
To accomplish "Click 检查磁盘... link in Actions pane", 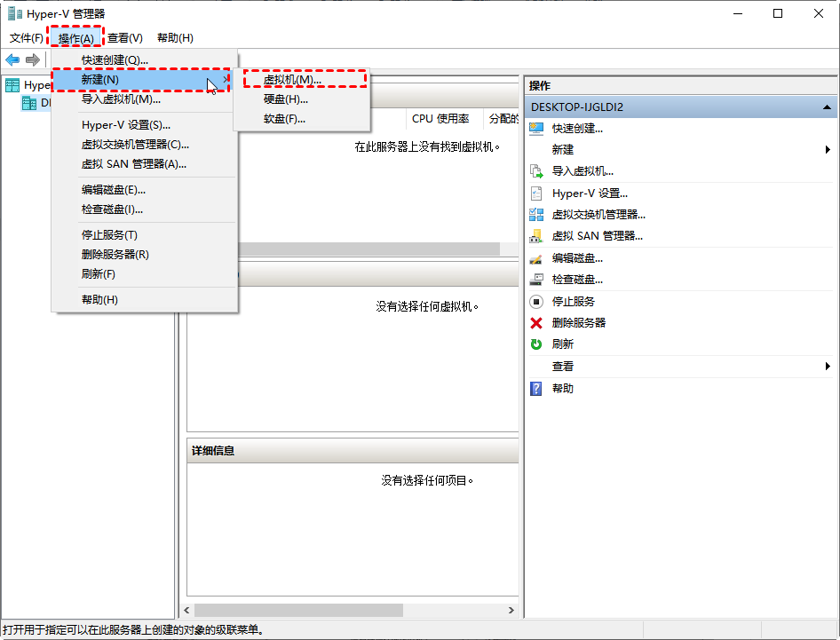I will click(x=577, y=280).
